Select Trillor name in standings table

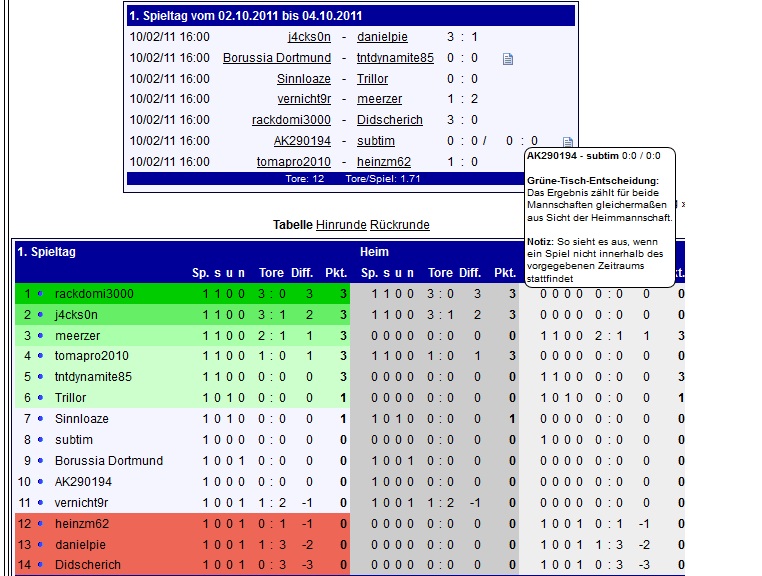point(70,398)
